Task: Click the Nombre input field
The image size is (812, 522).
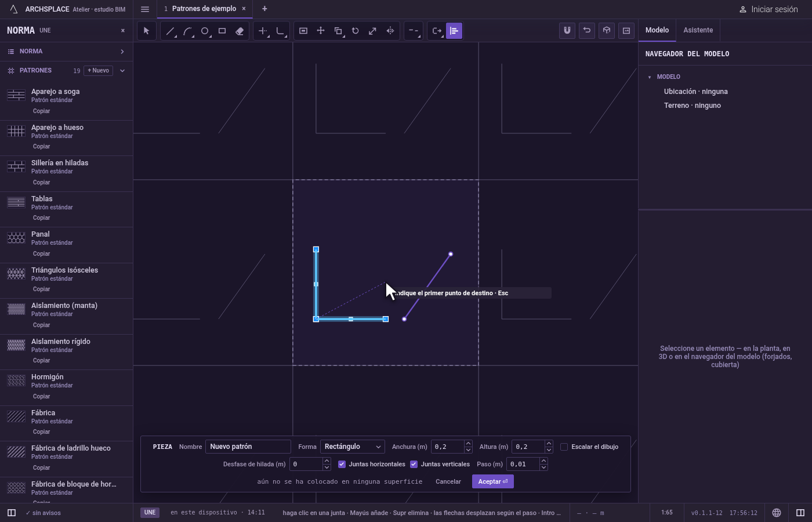Action: (248, 447)
